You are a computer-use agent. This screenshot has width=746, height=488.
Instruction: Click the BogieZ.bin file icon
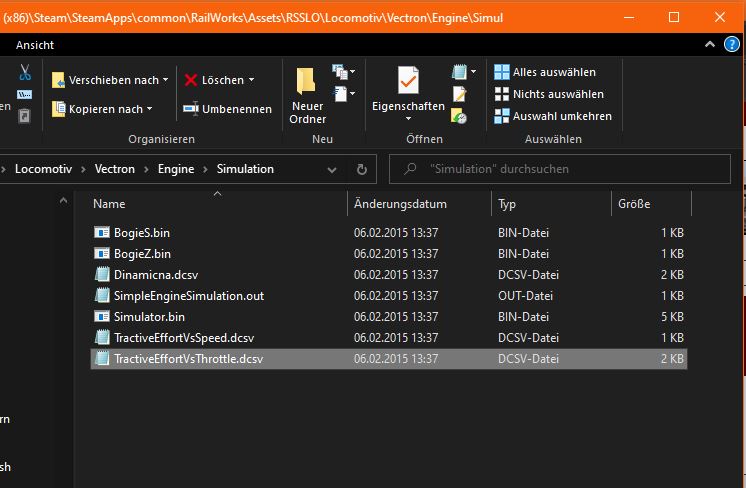coord(102,254)
